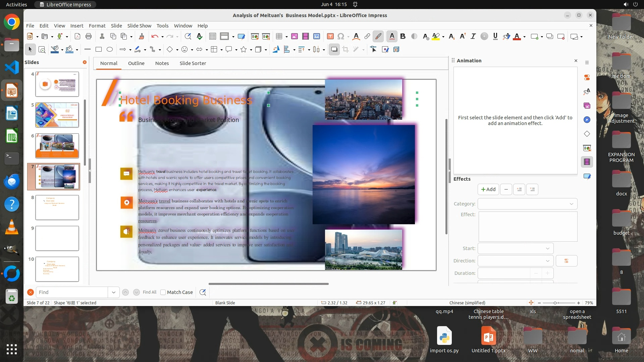This screenshot has height=362, width=644.
Task: Switch to the Slide Sorter tab
Action: pyautogui.click(x=193, y=63)
